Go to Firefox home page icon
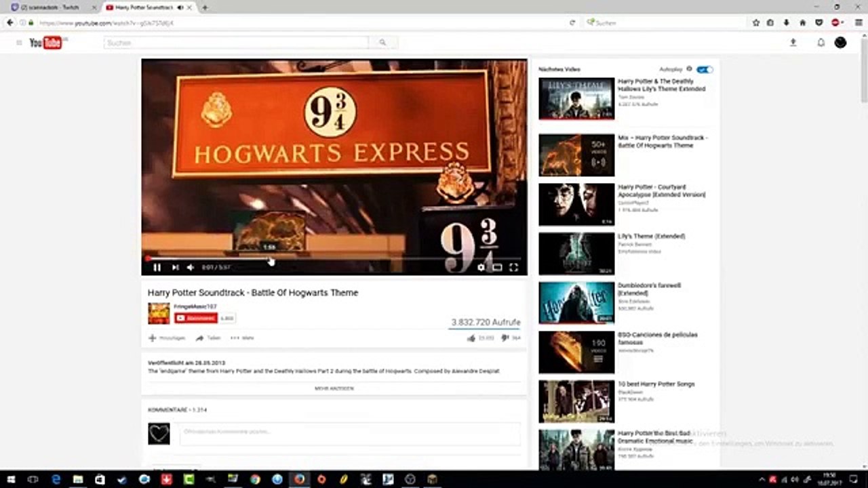 (x=802, y=22)
